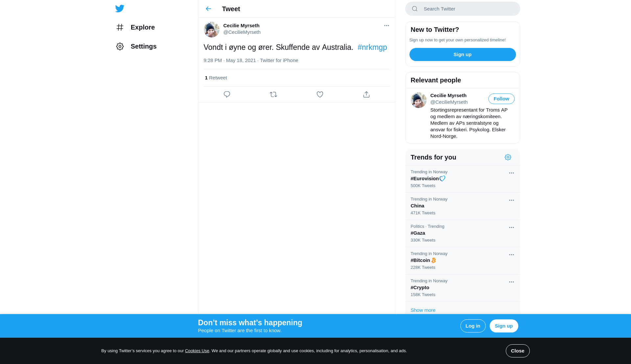Close the cookie notice
Screen dimensions: 631x364
[x=517, y=351]
